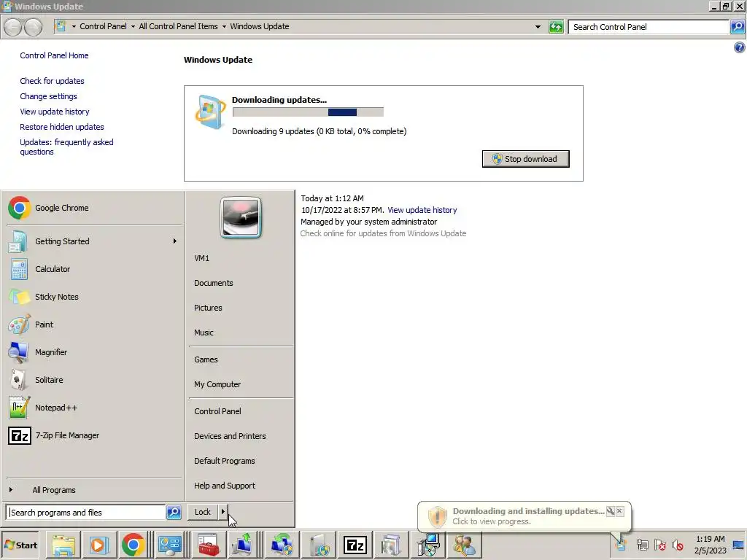This screenshot has height=560, width=747.
Task: Click the Windows Update tray icon
Action: (x=620, y=544)
